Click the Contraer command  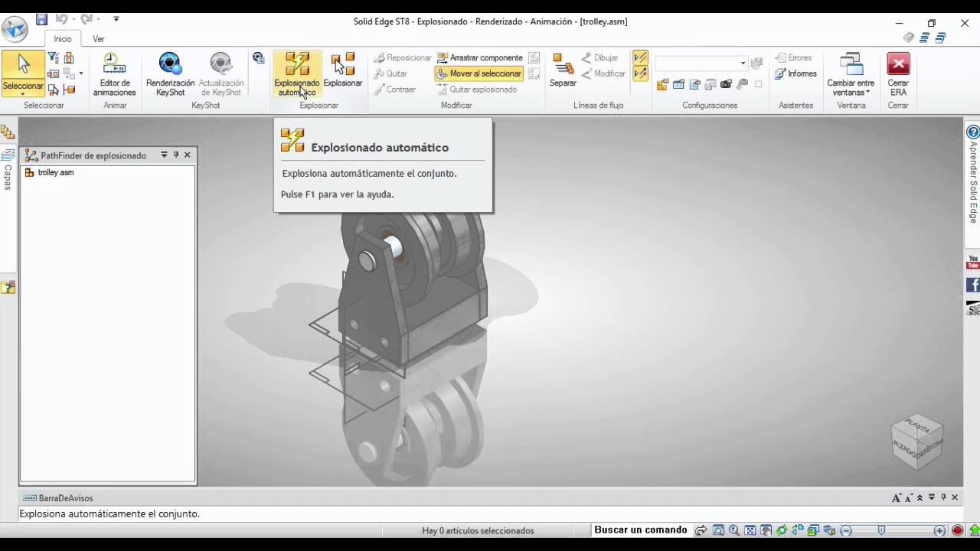395,90
